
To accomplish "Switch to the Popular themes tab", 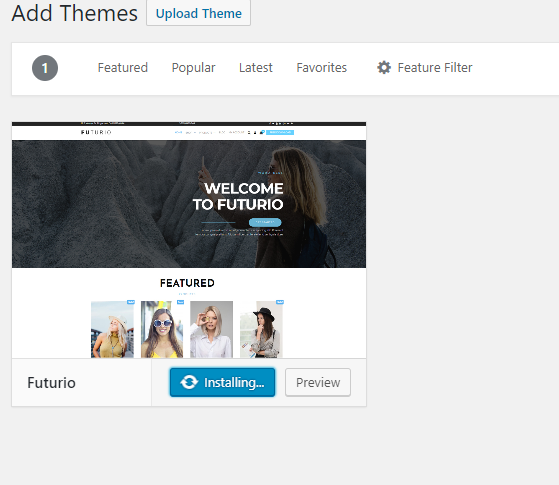I will click(193, 67).
